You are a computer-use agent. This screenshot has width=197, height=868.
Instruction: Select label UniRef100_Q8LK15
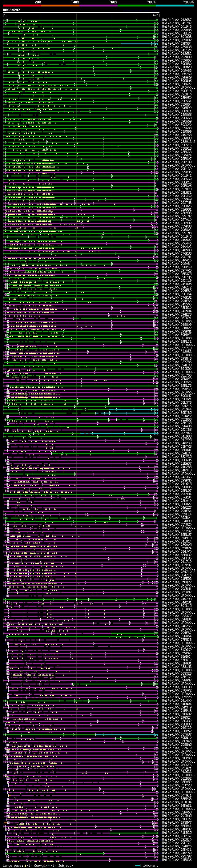pyautogui.click(x=177, y=182)
